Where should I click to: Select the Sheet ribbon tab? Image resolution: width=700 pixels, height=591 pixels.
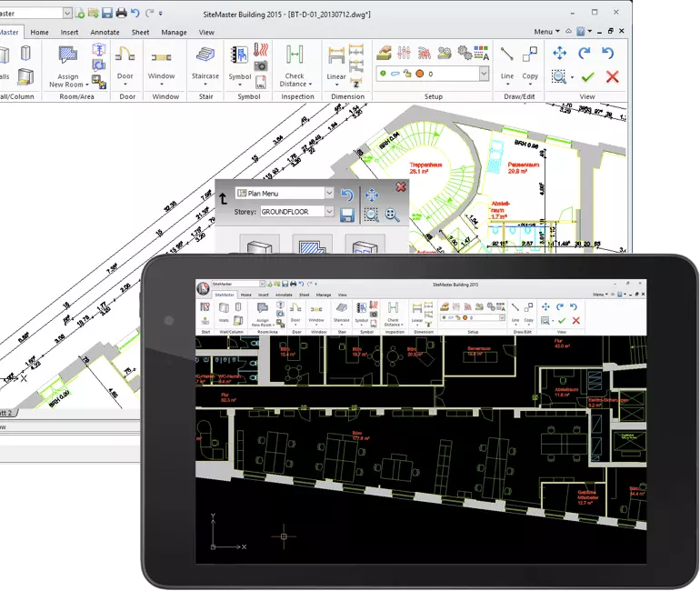pos(140,32)
